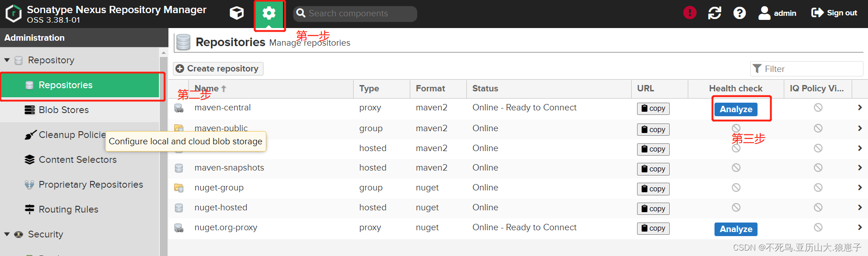Click Create repository button

pyautogui.click(x=218, y=68)
